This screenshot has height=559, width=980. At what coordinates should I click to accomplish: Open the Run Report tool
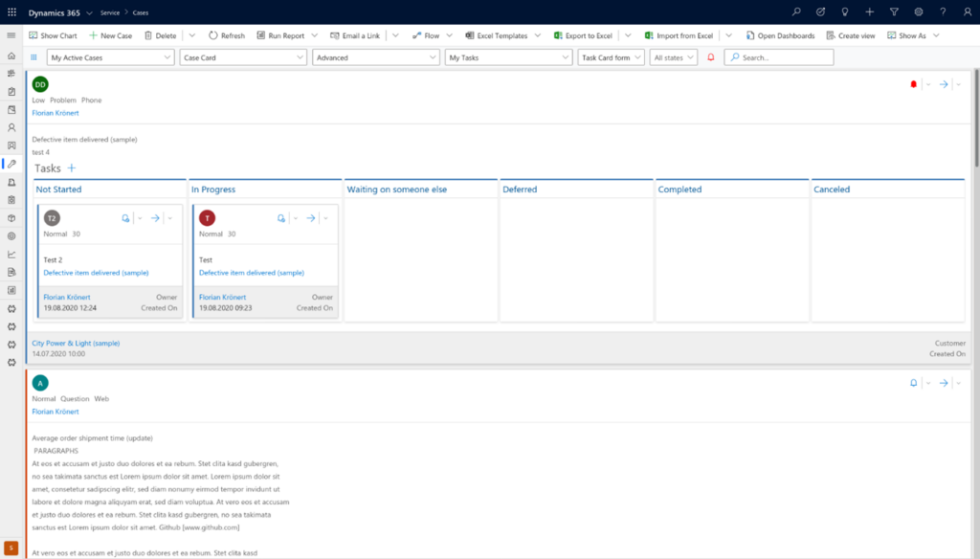(x=283, y=35)
